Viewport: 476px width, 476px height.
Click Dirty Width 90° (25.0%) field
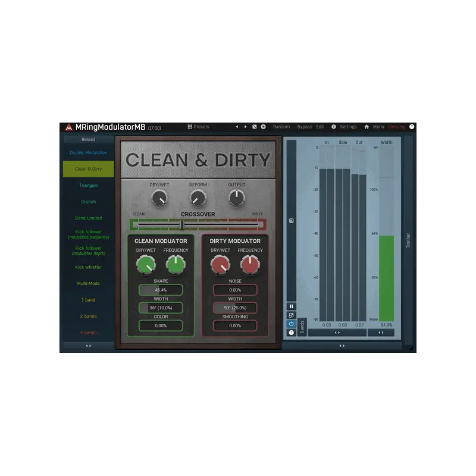235,308
